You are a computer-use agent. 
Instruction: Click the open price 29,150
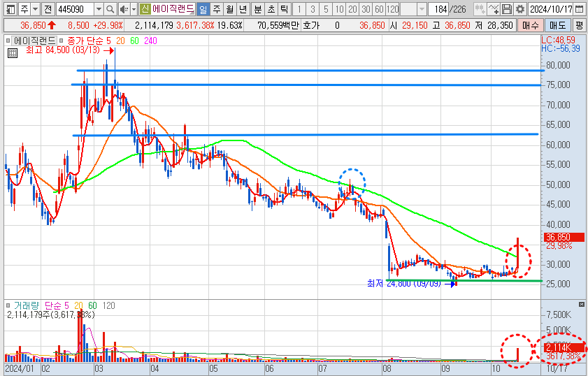(x=415, y=25)
